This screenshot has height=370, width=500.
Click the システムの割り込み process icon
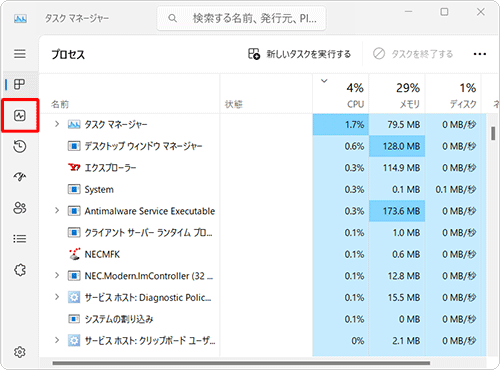click(x=74, y=319)
